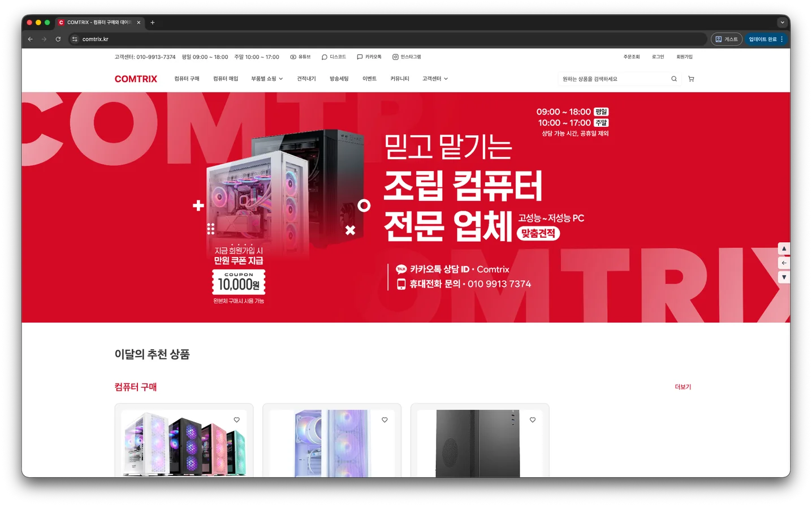The height and width of the screenshot is (506, 812).
Task: Open a new browser tab
Action: (x=153, y=23)
